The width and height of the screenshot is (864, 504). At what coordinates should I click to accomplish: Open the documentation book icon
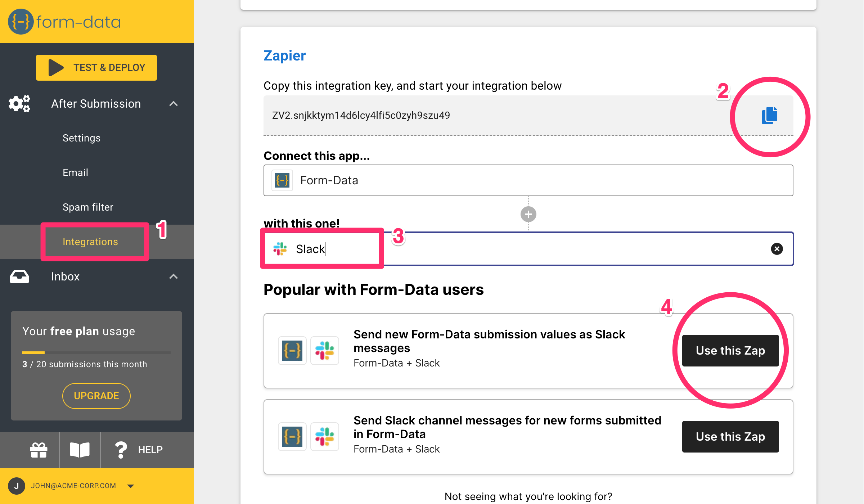[x=80, y=450]
